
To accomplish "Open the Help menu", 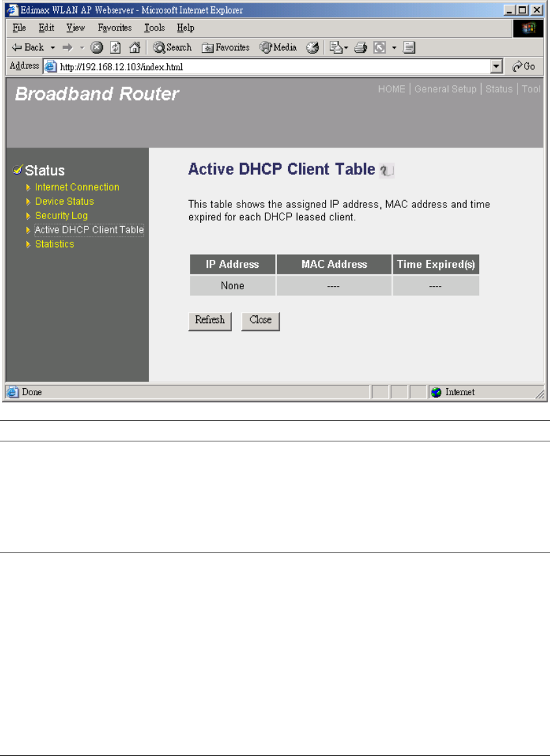I will (x=185, y=27).
